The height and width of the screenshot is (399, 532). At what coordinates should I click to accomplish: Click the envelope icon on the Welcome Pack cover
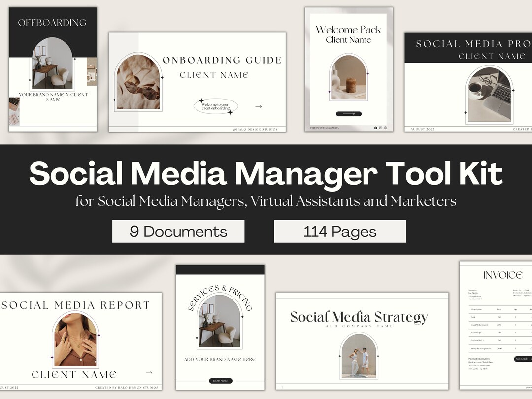click(381, 128)
